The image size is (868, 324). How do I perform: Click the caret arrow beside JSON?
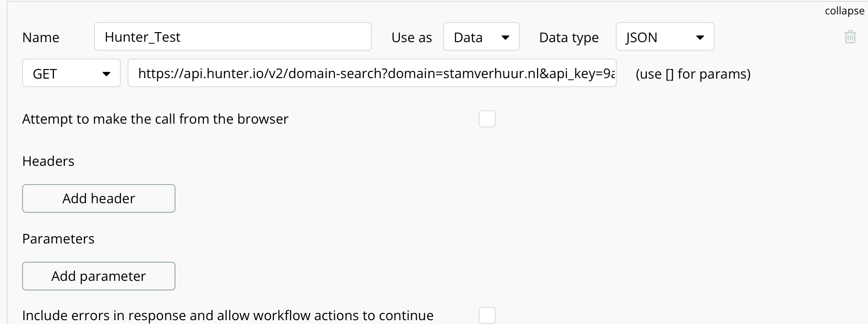point(700,37)
